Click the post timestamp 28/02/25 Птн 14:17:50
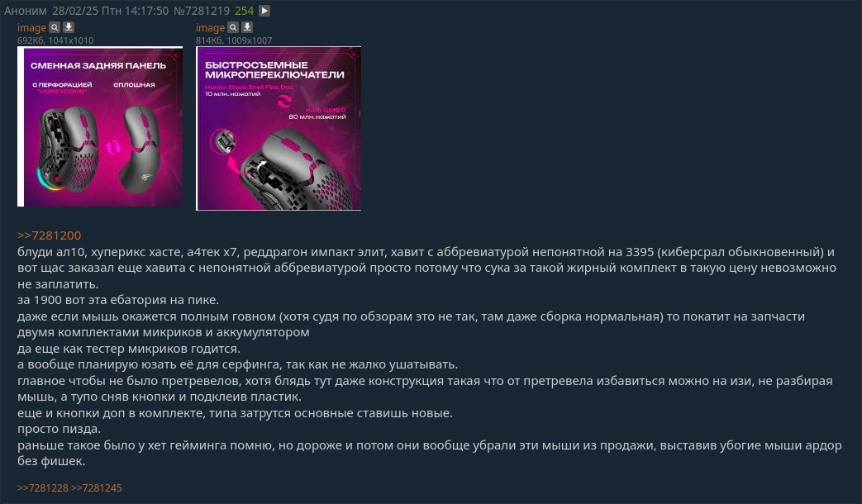 [x=111, y=11]
